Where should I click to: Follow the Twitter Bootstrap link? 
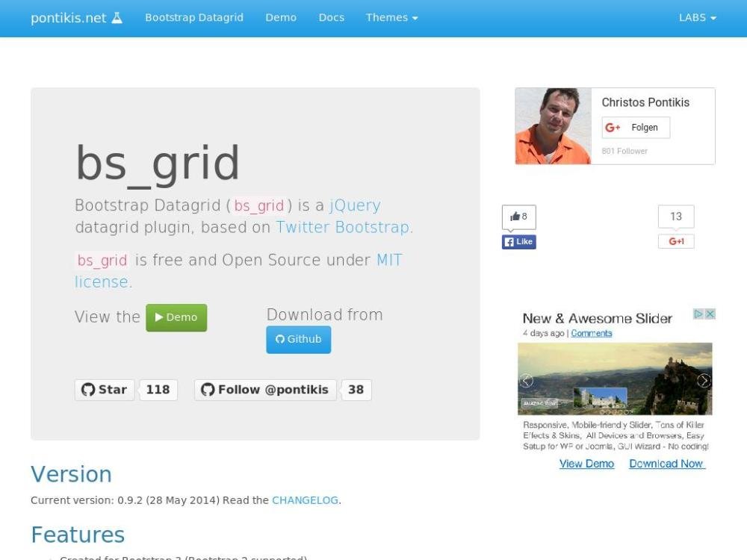[x=343, y=227]
